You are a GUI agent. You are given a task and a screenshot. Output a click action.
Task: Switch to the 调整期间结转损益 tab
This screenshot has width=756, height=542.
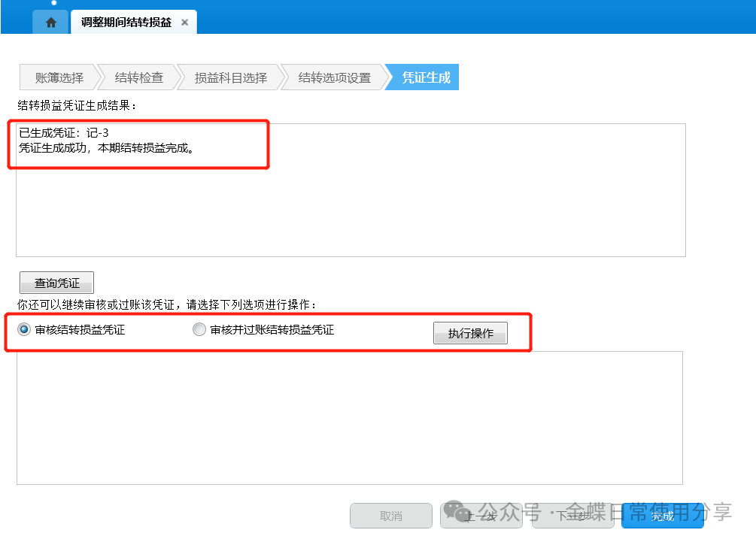(126, 23)
